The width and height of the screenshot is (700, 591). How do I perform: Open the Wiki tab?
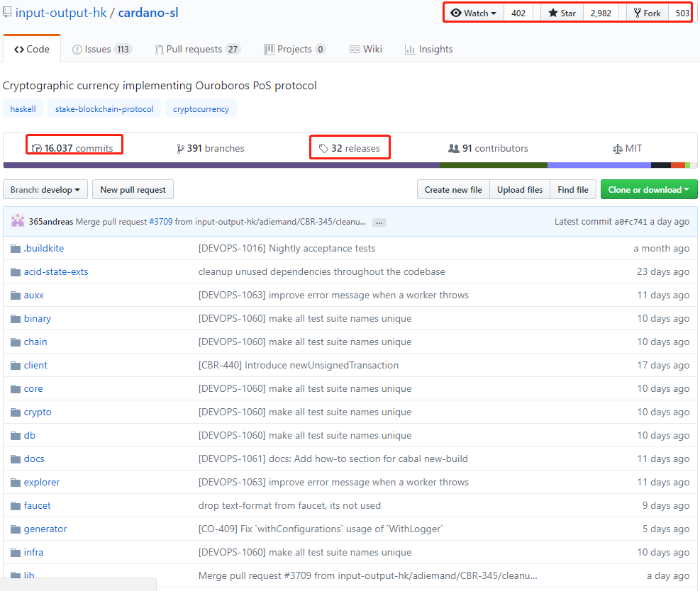click(x=366, y=49)
